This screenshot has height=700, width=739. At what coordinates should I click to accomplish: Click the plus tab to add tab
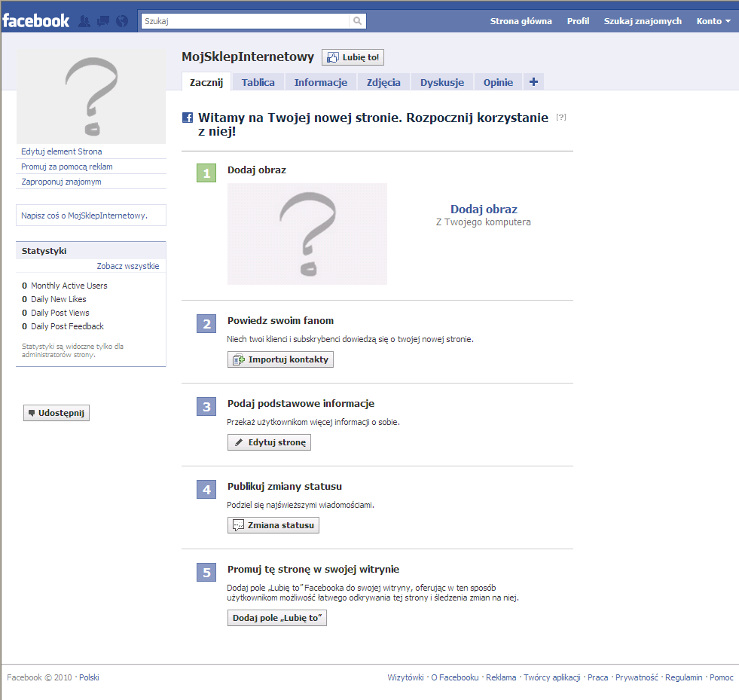[x=533, y=81]
